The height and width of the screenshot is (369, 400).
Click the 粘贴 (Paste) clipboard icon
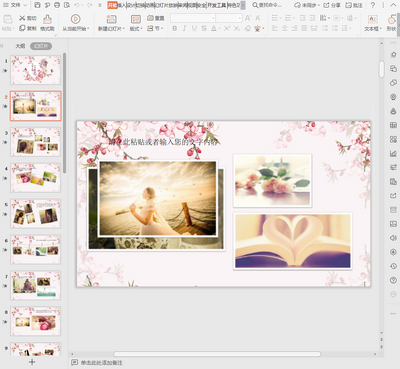(8, 19)
